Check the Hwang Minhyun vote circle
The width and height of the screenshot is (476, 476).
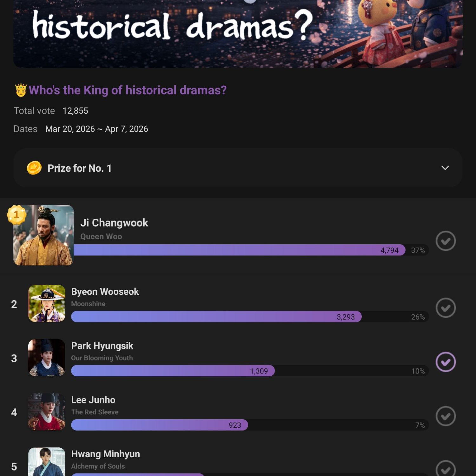(446, 469)
